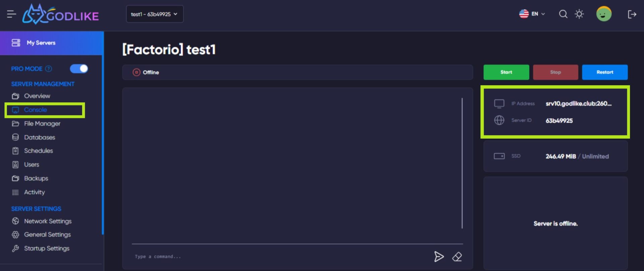
Task: Click the Godlike logo
Action: (x=60, y=14)
